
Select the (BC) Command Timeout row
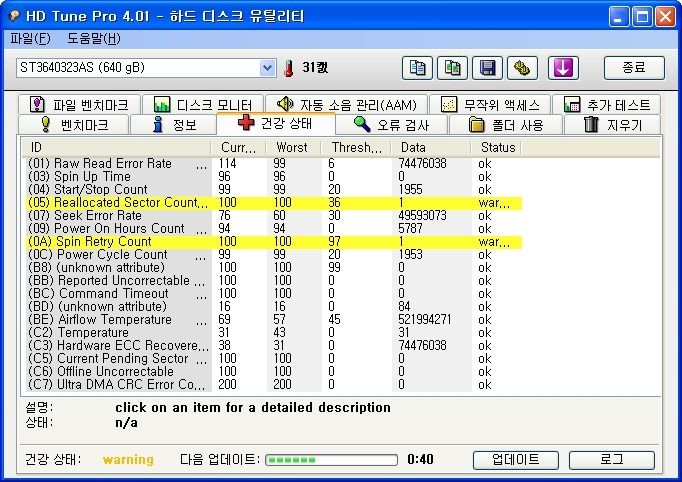[x=272, y=294]
